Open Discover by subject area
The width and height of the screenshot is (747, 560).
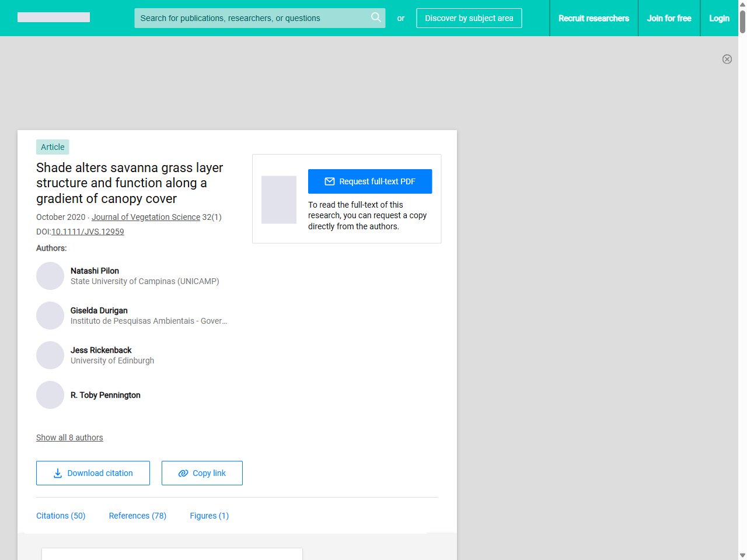point(469,18)
